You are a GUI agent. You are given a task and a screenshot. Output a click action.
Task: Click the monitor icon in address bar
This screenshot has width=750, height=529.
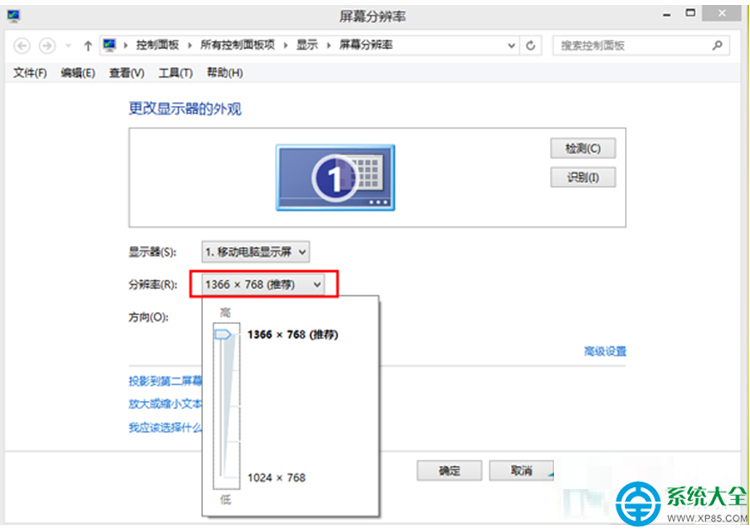(110, 45)
